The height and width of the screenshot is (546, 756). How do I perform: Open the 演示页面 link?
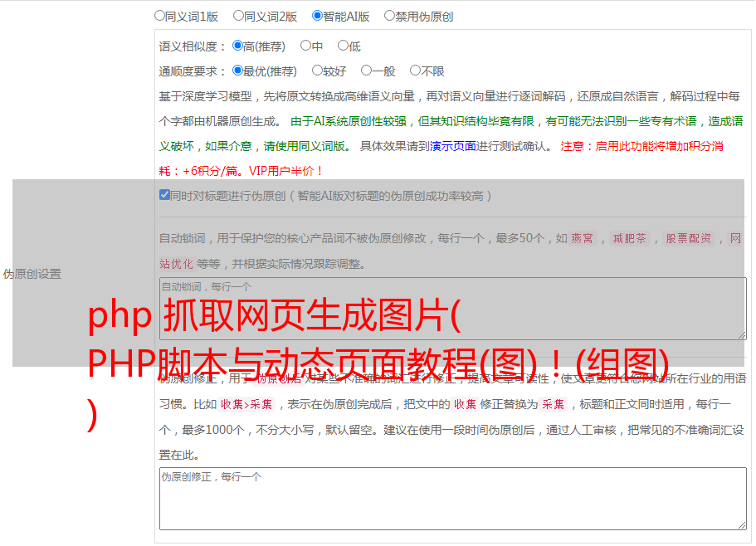click(x=452, y=146)
